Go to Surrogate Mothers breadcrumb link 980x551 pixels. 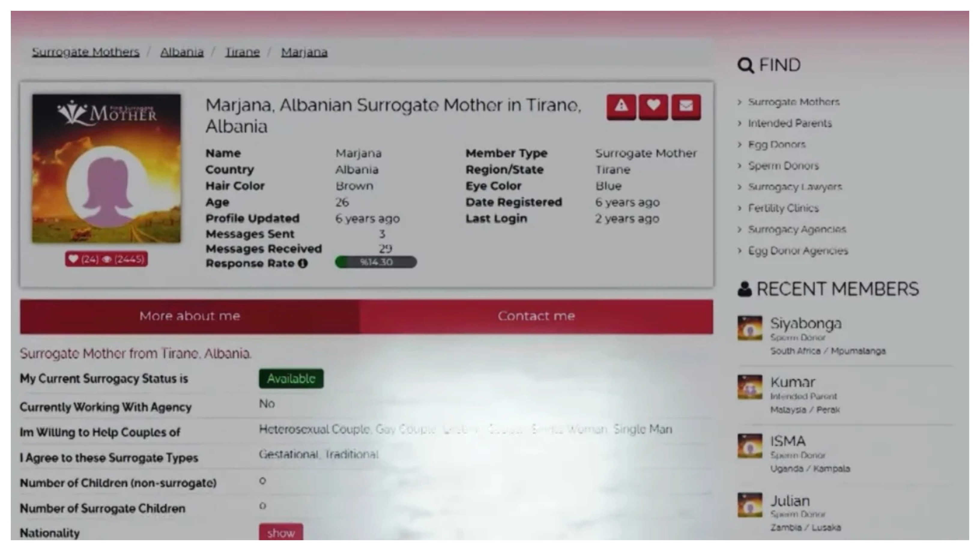[86, 52]
